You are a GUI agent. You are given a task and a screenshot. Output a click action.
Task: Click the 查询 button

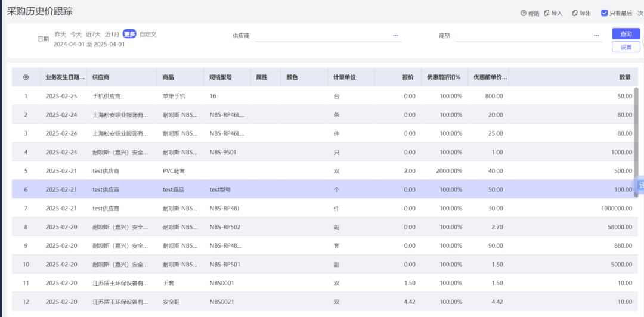click(x=626, y=34)
